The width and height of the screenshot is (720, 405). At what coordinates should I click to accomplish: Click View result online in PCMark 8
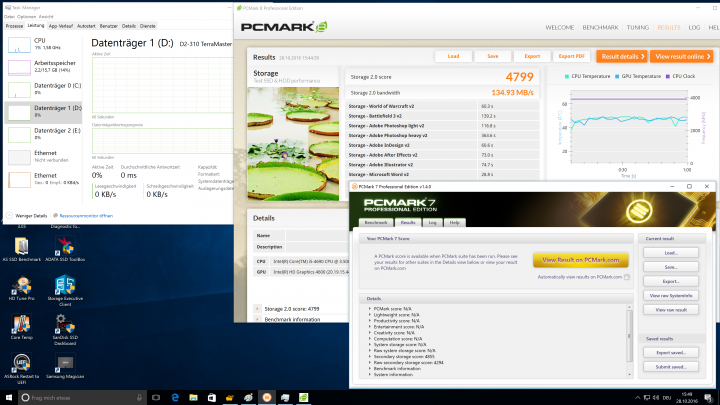coord(681,56)
